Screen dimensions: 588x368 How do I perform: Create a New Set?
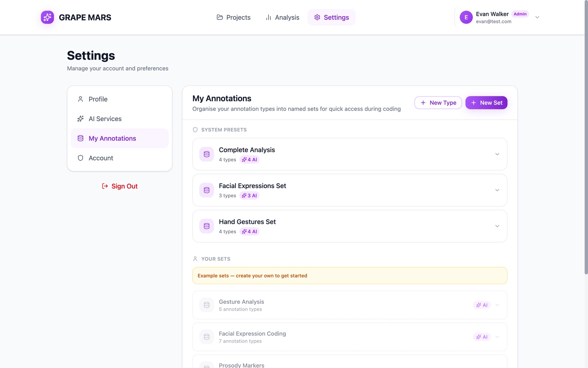(x=486, y=103)
